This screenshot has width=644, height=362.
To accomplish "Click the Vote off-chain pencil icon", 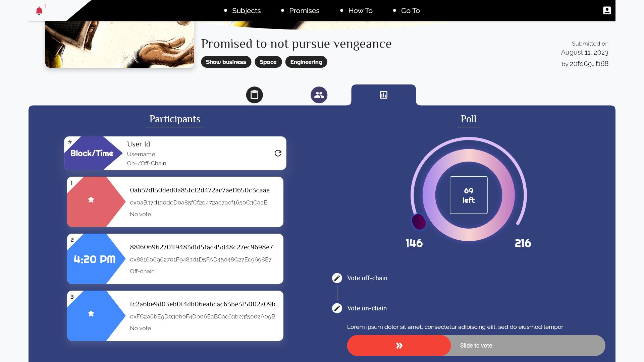I will coord(337,278).
